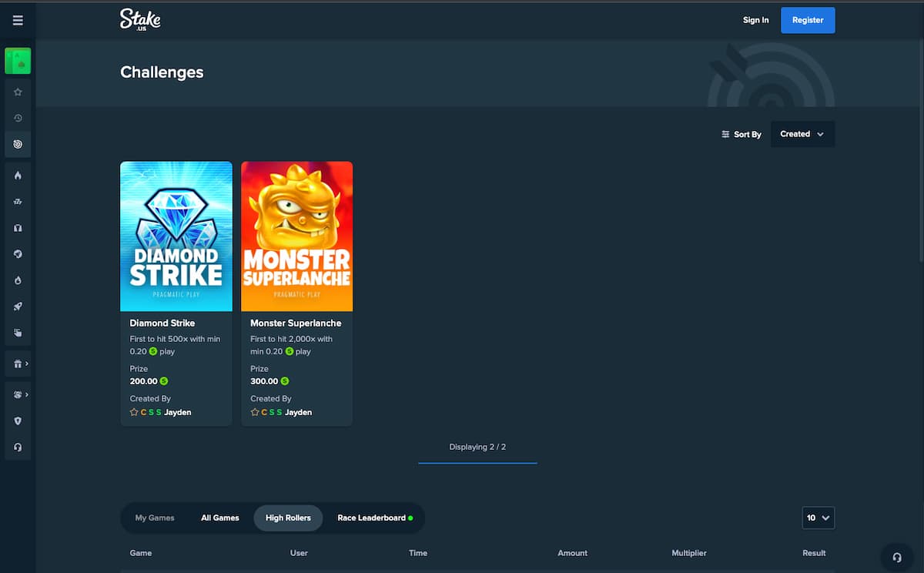Click the Sign In link

(755, 20)
